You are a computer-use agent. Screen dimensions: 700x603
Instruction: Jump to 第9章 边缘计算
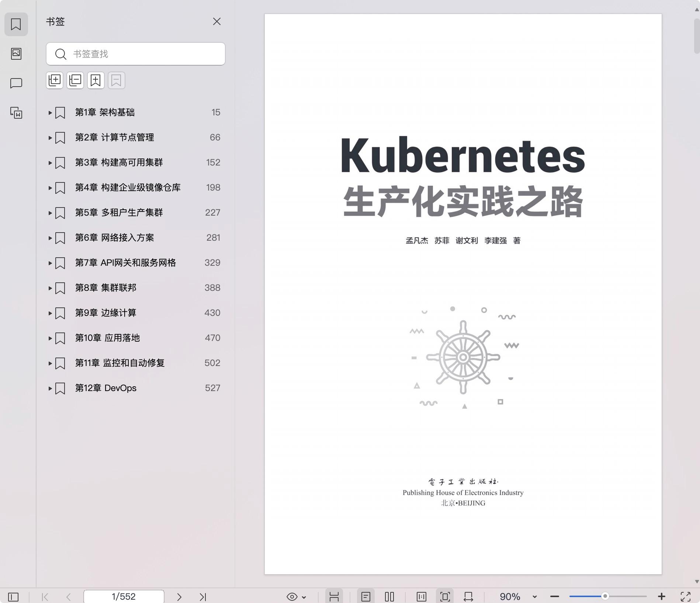(106, 313)
